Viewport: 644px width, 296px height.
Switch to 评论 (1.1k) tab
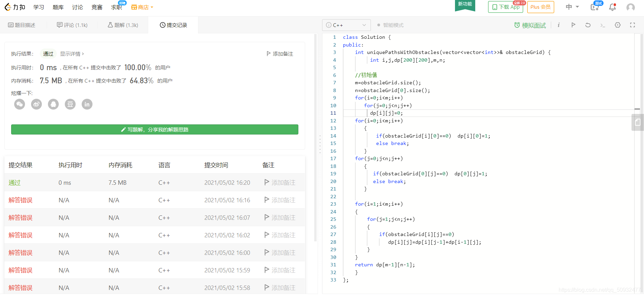72,25
